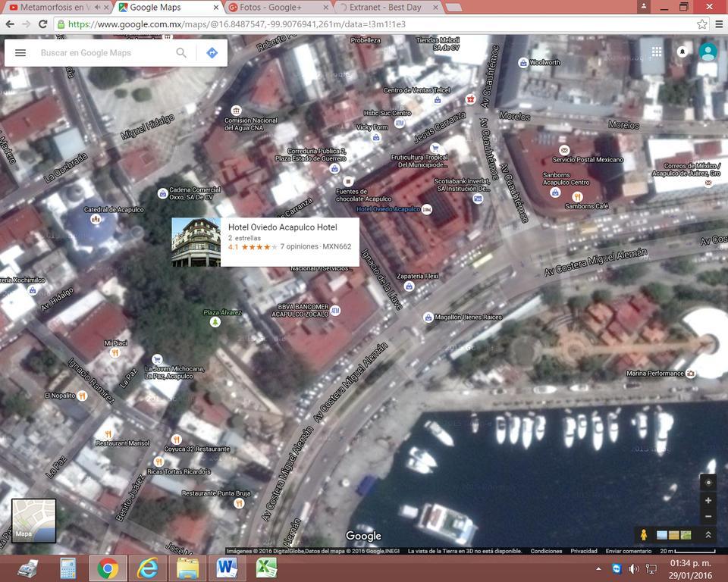Open the Google account avatar
Viewport: 728px width, 582px height.
click(x=708, y=52)
